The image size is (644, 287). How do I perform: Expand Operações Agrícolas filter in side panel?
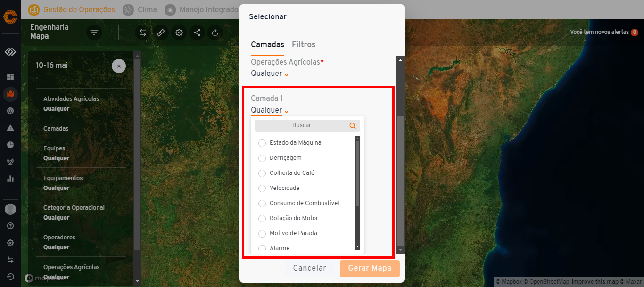click(81, 272)
